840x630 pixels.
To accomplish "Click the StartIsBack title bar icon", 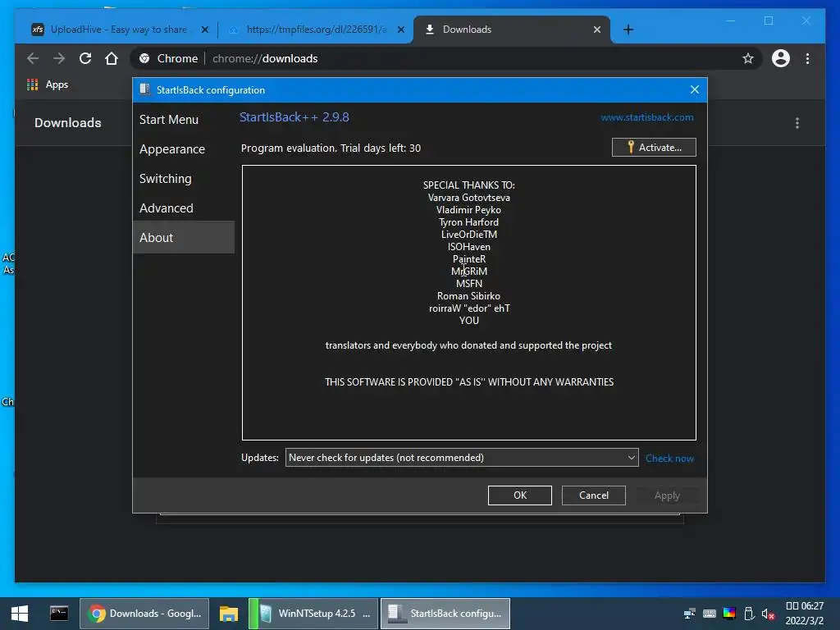I will click(144, 89).
